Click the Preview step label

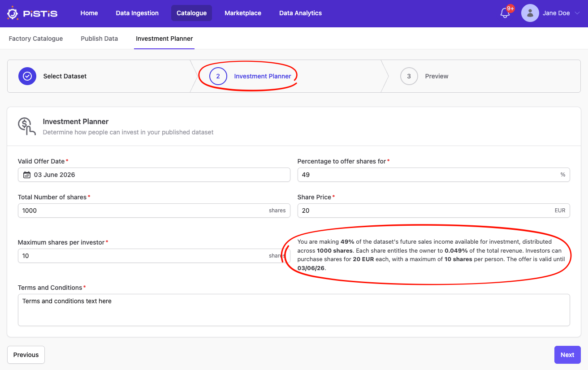point(437,76)
